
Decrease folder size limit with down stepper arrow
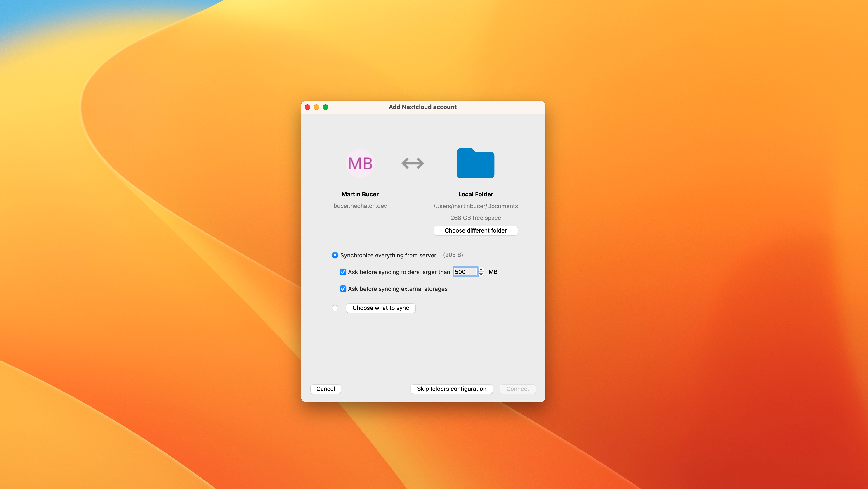(481, 274)
